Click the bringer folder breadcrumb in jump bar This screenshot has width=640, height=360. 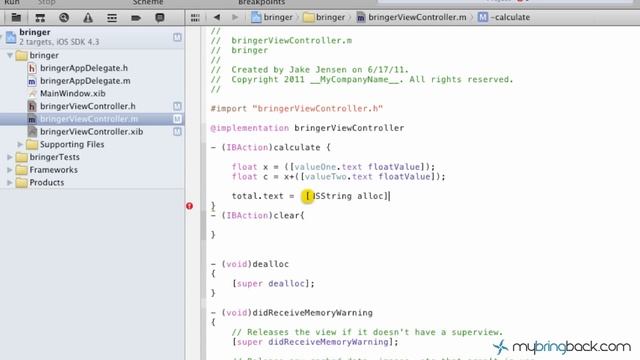pyautogui.click(x=324, y=17)
